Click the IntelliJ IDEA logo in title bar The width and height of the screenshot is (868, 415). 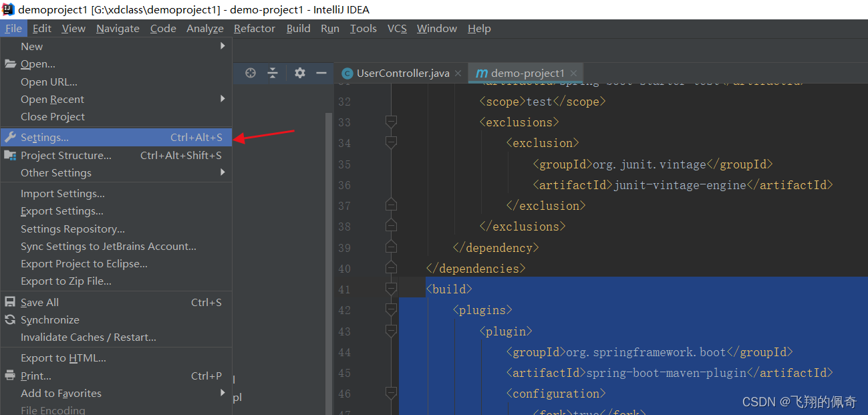pyautogui.click(x=9, y=9)
